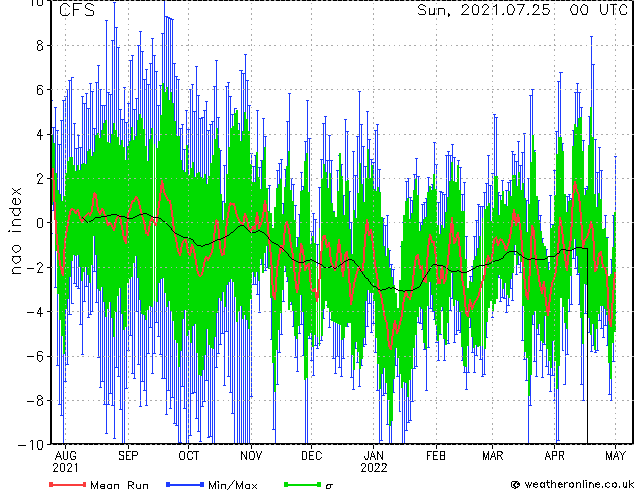Click the MAR month label

pos(493,456)
